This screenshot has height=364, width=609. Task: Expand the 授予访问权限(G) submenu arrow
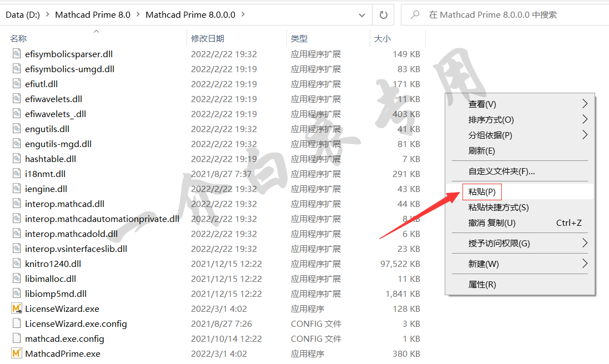click(x=585, y=243)
